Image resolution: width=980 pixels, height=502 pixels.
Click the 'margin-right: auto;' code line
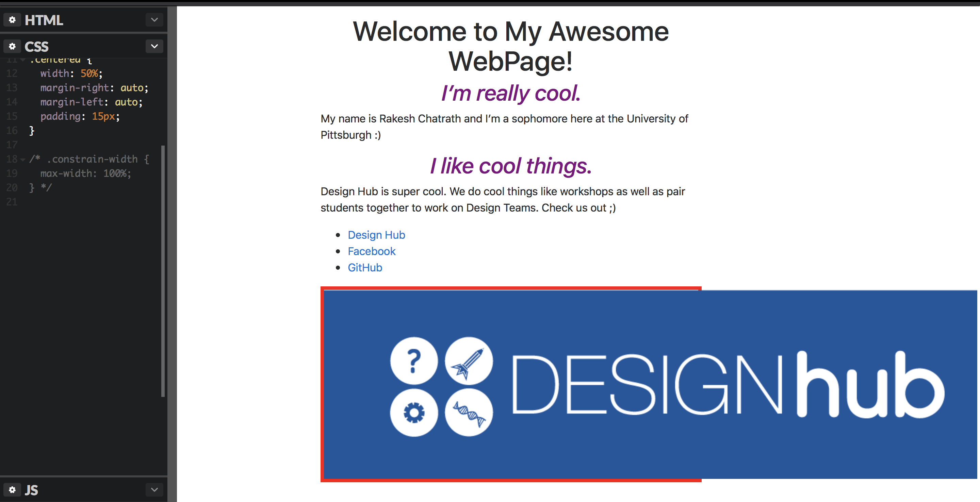click(94, 88)
